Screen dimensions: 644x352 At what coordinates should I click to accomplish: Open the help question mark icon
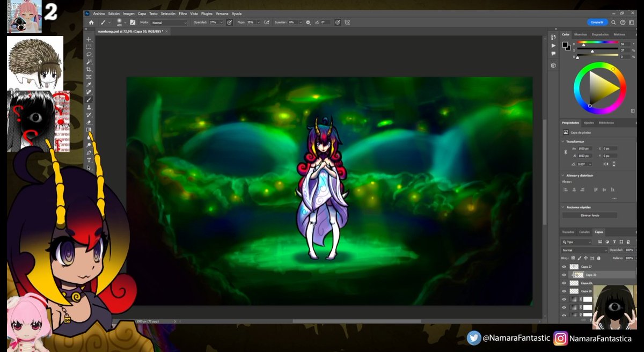click(623, 23)
